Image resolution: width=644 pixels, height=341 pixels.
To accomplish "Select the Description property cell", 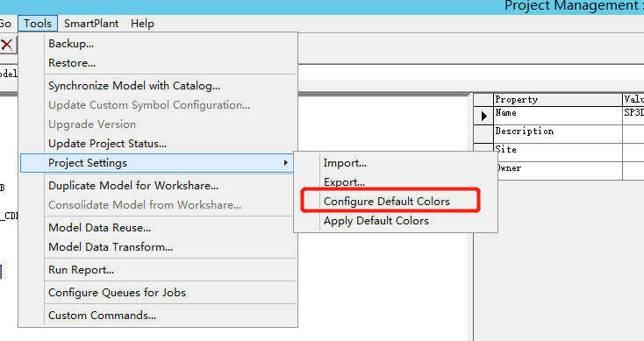I will click(558, 134).
